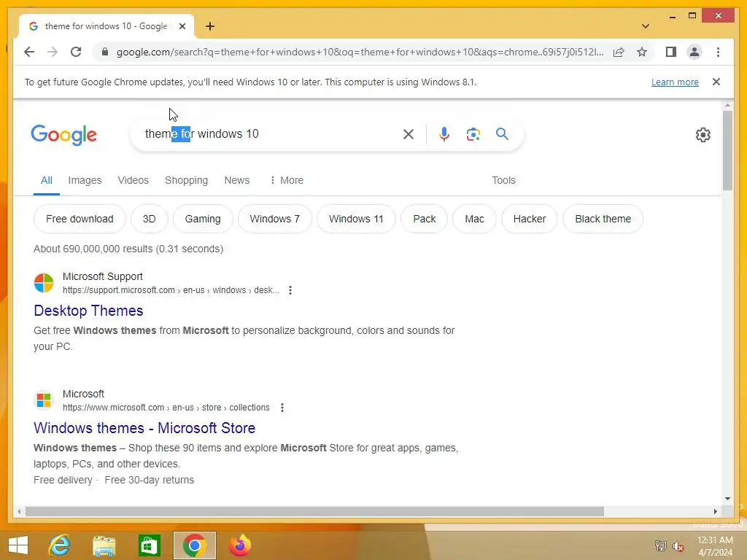Open File Explorer from the taskbar

[104, 545]
